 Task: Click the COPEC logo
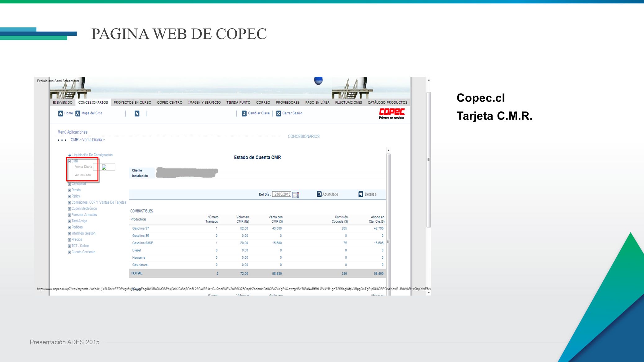(x=392, y=114)
